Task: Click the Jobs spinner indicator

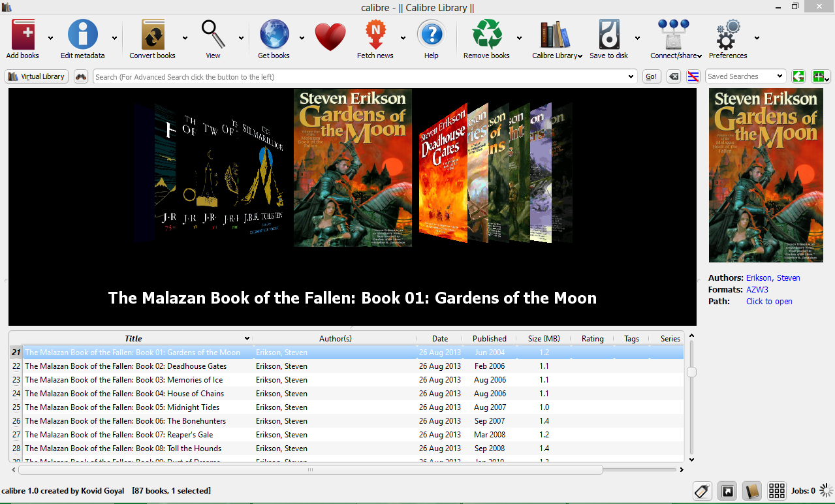Action: (827, 491)
